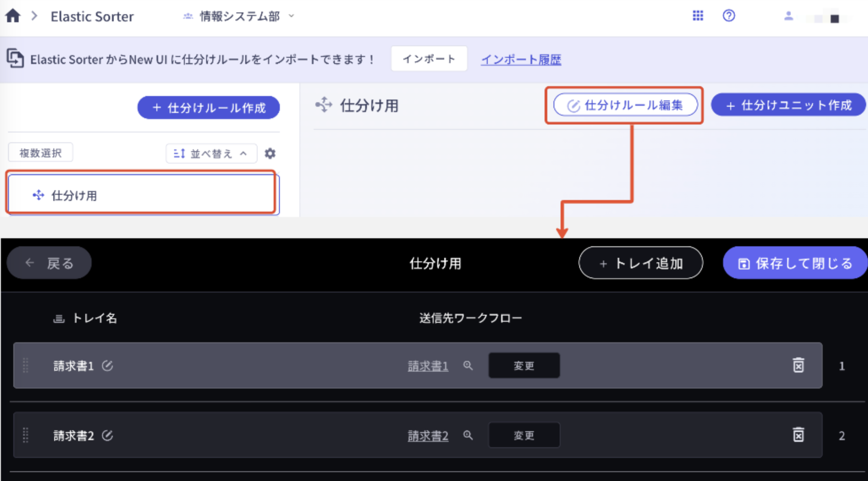Click the Elastic Sorter breadcrumb
Image resolution: width=868 pixels, height=481 pixels.
pyautogui.click(x=92, y=16)
